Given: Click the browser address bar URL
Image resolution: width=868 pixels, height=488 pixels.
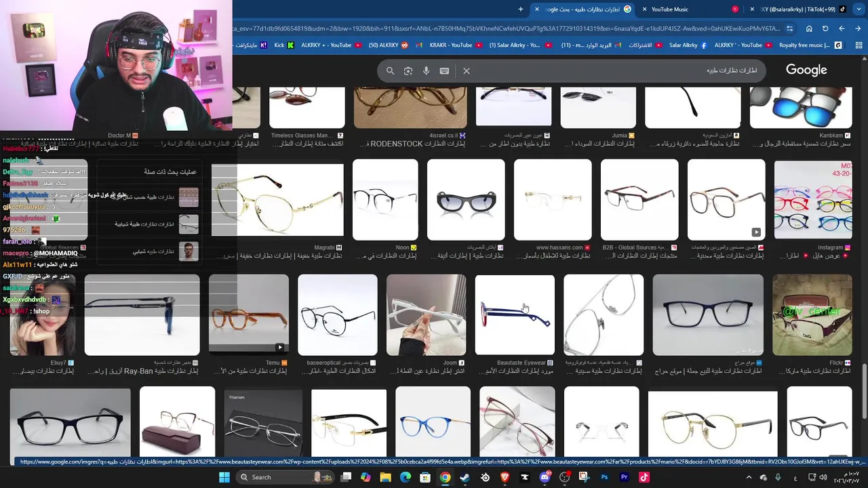Looking at the screenshot, I should tap(509, 28).
